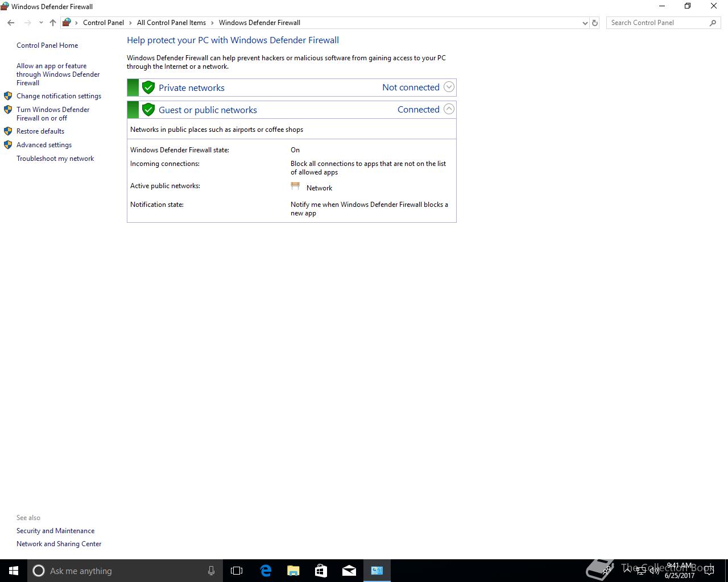Open recent locations dropdown arrow

point(41,23)
